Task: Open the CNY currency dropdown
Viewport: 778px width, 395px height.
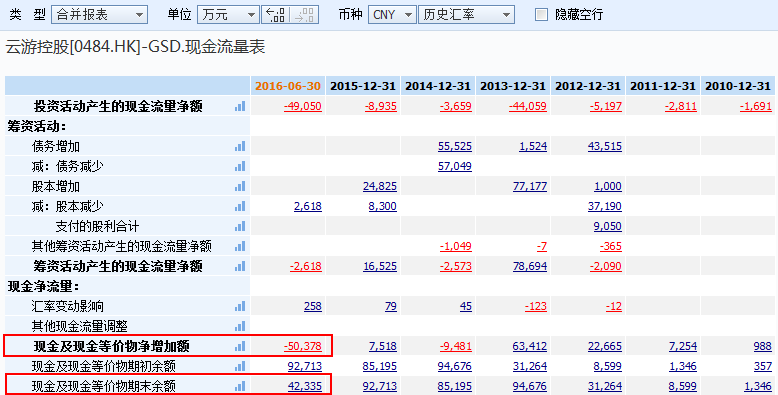Action: [391, 14]
